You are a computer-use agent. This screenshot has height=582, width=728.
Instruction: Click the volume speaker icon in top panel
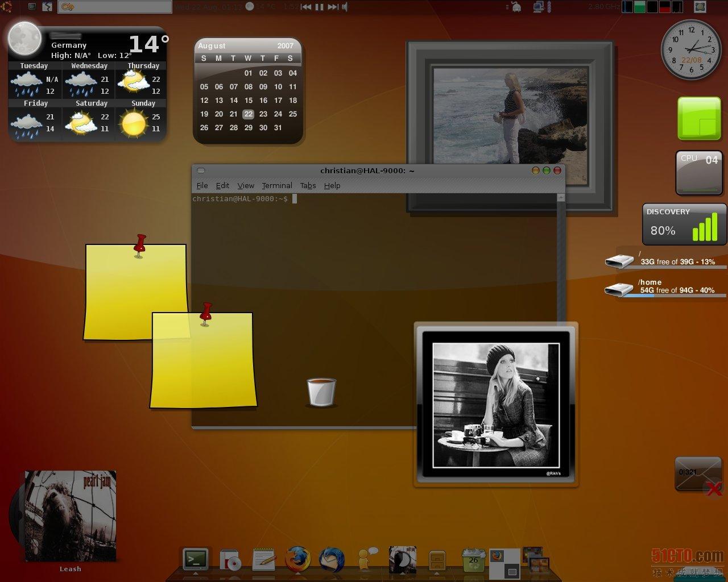345,7
